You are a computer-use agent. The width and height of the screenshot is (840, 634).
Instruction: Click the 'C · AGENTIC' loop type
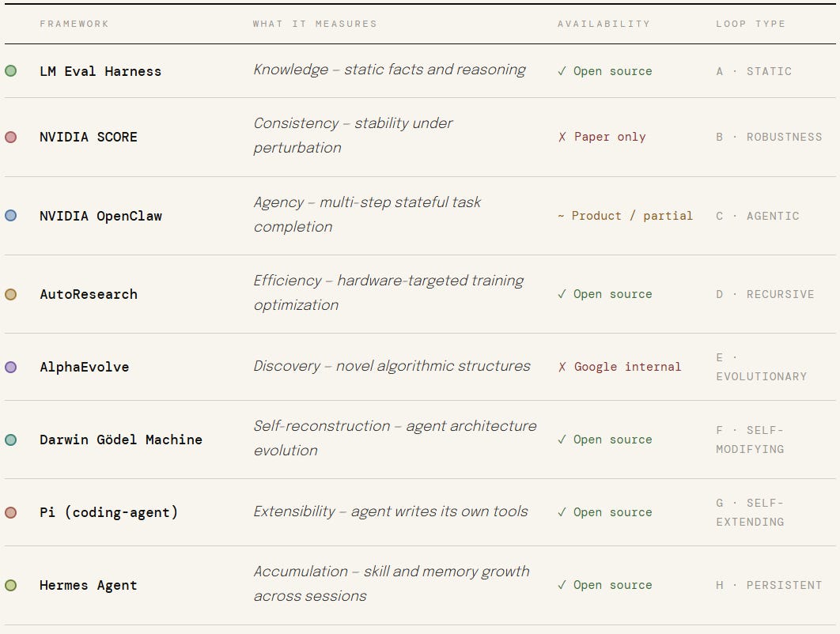[x=758, y=216]
